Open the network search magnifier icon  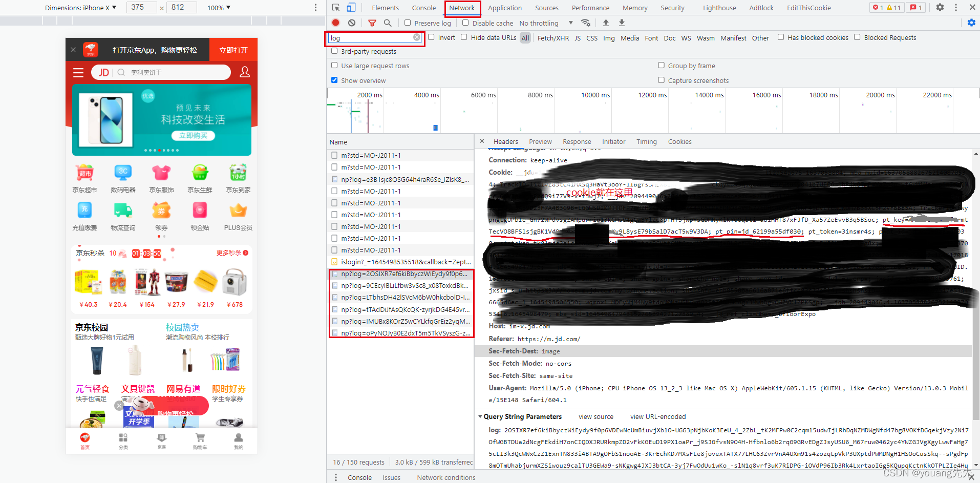388,23
